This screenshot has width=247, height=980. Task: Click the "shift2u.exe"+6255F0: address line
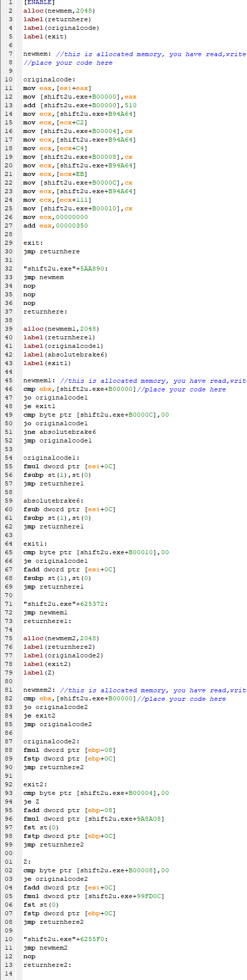65,939
